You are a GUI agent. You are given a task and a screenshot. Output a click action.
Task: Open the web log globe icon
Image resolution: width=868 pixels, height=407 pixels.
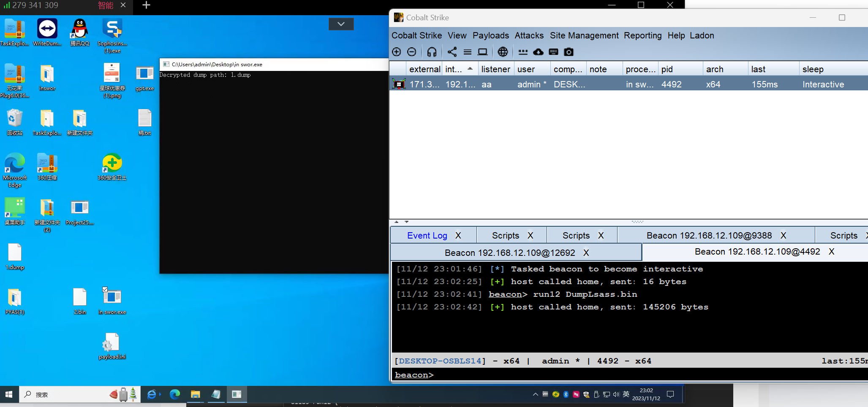point(503,52)
